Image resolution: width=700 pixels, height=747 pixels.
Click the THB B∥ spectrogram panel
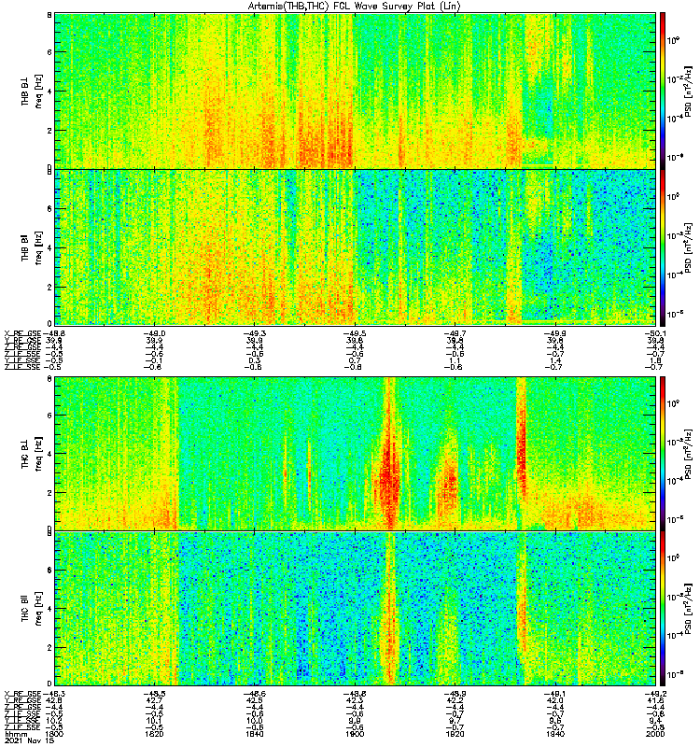[355, 247]
